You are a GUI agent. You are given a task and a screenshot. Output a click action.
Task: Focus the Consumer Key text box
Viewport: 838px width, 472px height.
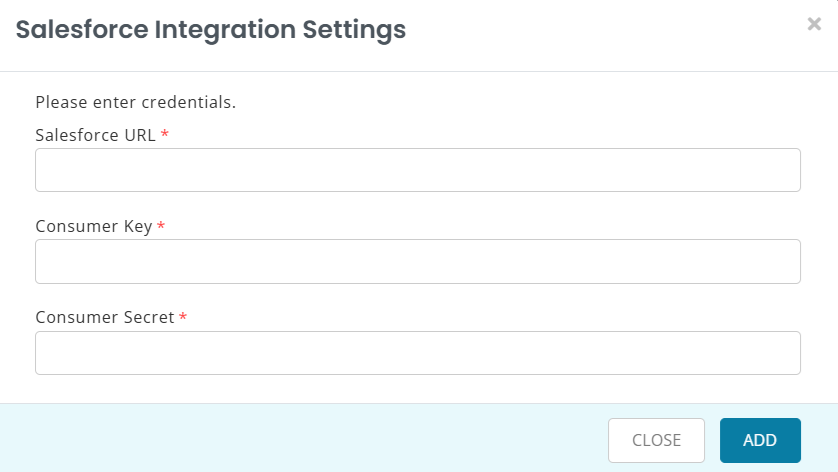pos(418,261)
